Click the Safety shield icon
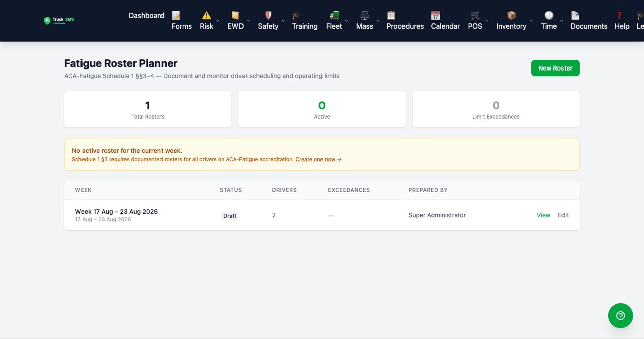Image resolution: width=644 pixels, height=339 pixels. pos(268,16)
